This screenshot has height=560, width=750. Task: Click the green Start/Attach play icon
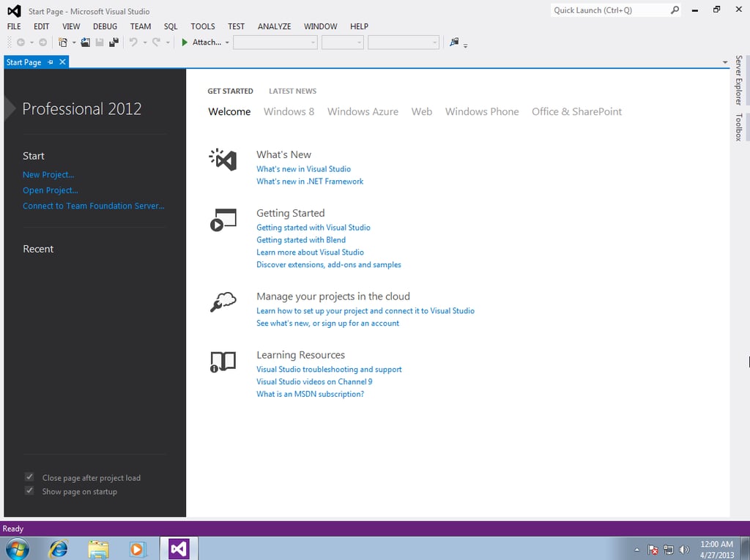click(185, 42)
